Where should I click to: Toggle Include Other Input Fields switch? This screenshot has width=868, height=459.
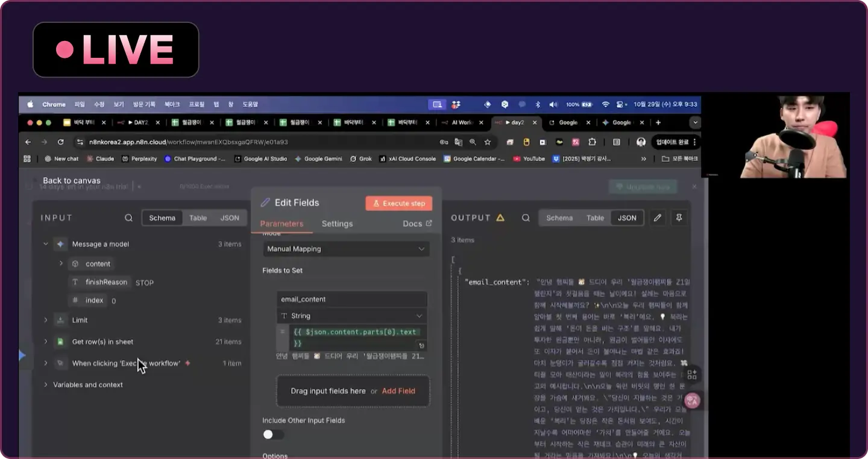[x=273, y=434]
